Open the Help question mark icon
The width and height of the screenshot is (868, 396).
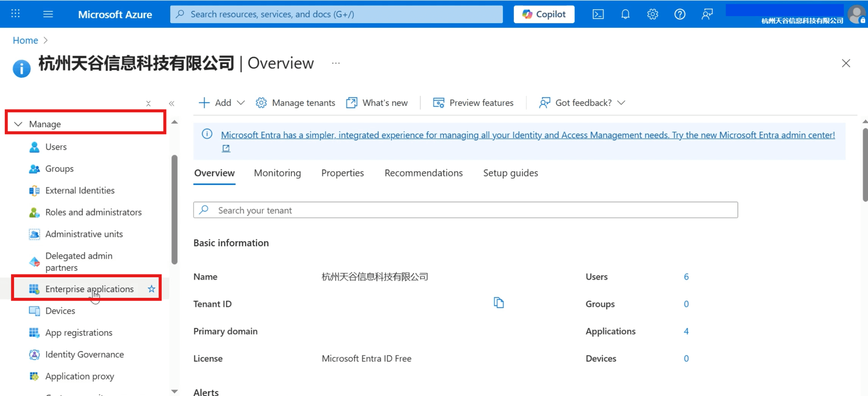(680, 14)
